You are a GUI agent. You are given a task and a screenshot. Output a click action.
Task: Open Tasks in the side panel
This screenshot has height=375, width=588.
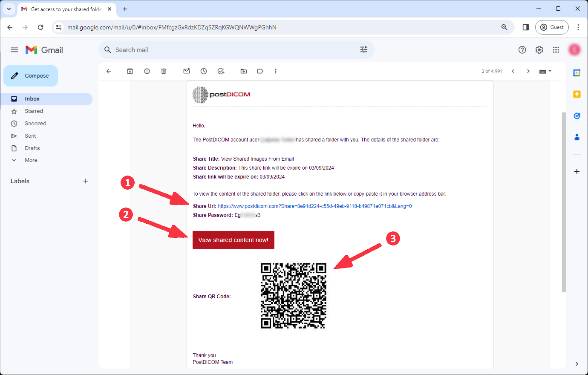[576, 115]
